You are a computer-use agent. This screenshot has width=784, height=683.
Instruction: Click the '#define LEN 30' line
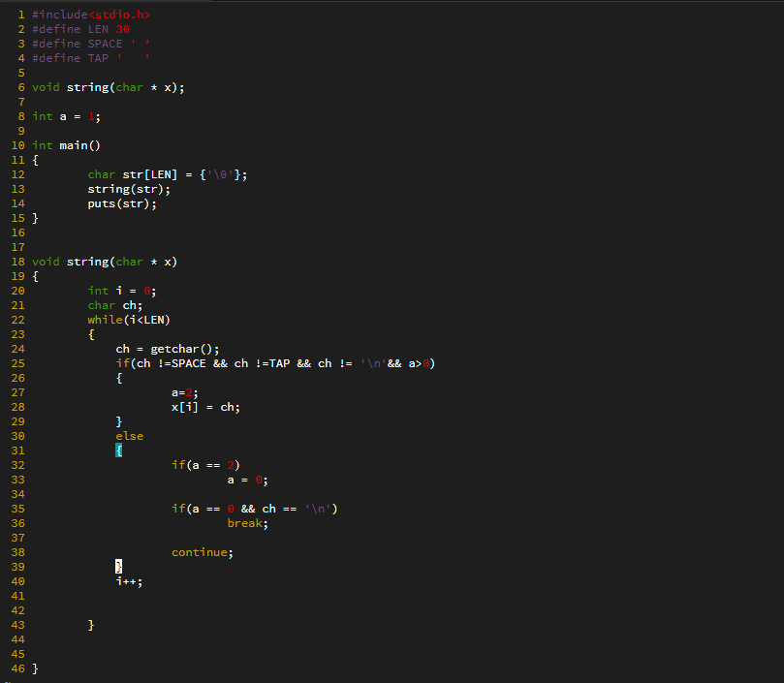point(81,29)
